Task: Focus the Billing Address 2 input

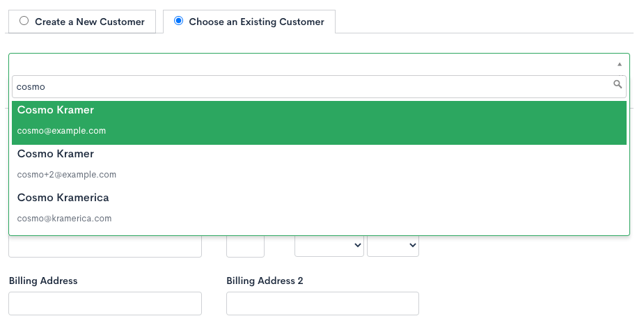Action: [322, 304]
